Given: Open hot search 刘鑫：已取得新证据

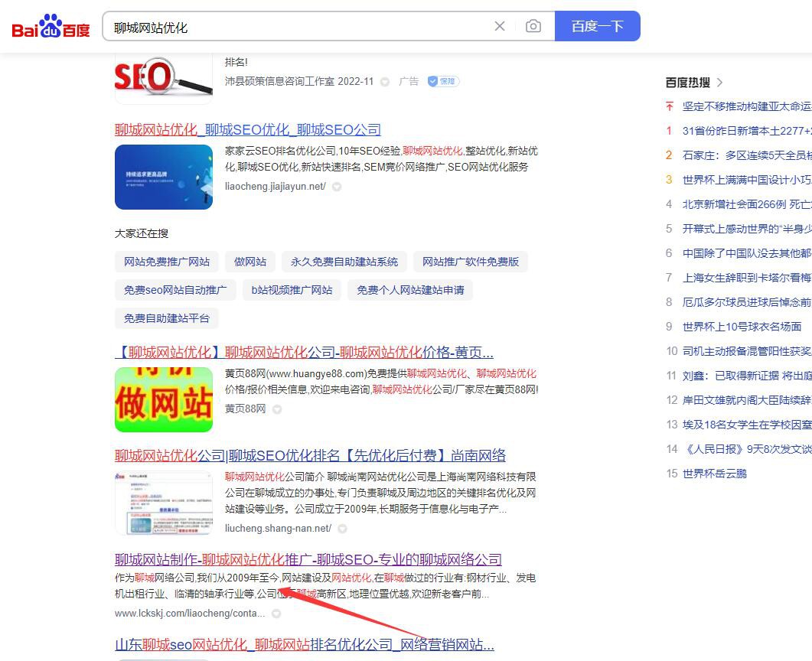Looking at the screenshot, I should click(747, 376).
